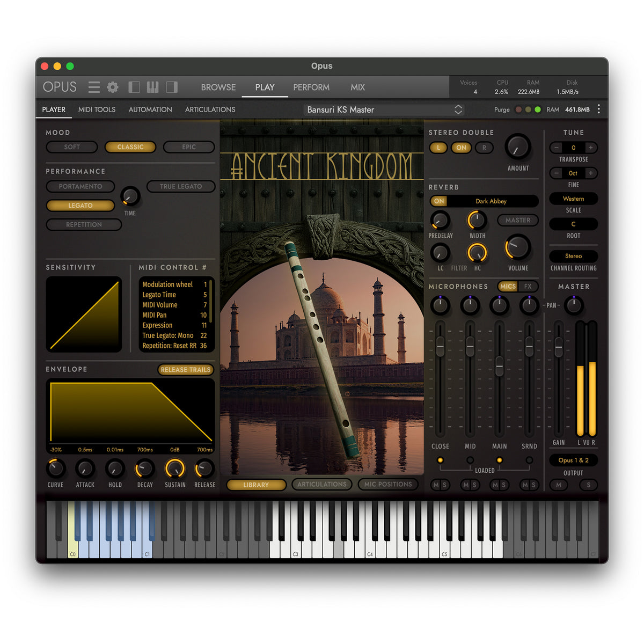644x644 pixels.
Task: Click the red Purge indicator dot
Action: (518, 109)
